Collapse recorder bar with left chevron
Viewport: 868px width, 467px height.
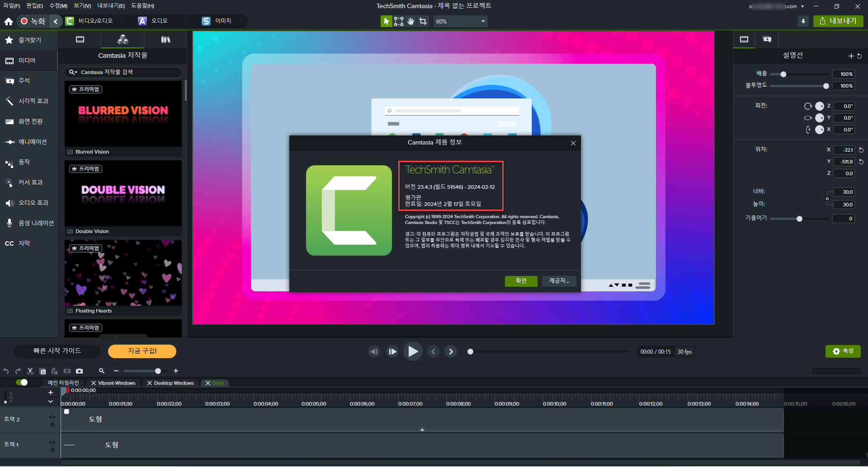point(56,21)
